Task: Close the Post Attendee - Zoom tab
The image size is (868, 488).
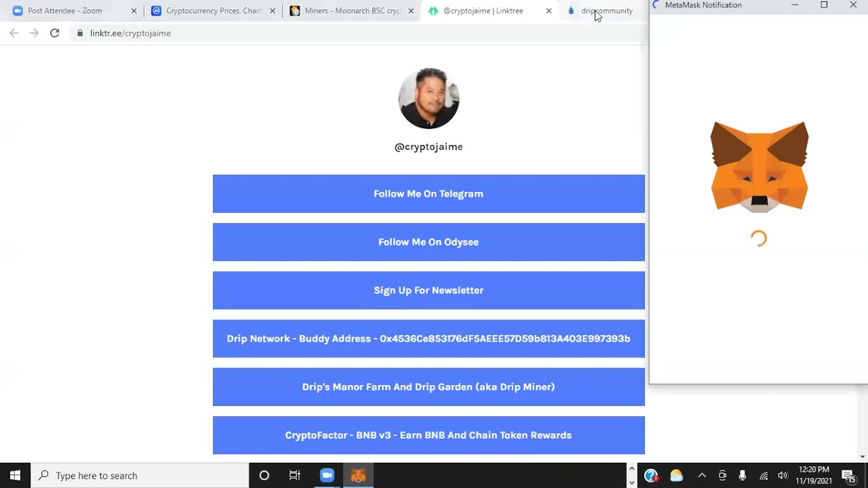Action: pos(134,11)
